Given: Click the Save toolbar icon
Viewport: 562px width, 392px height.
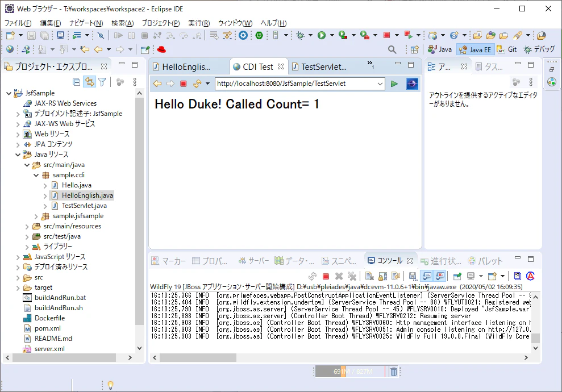Looking at the screenshot, I should tap(32, 35).
